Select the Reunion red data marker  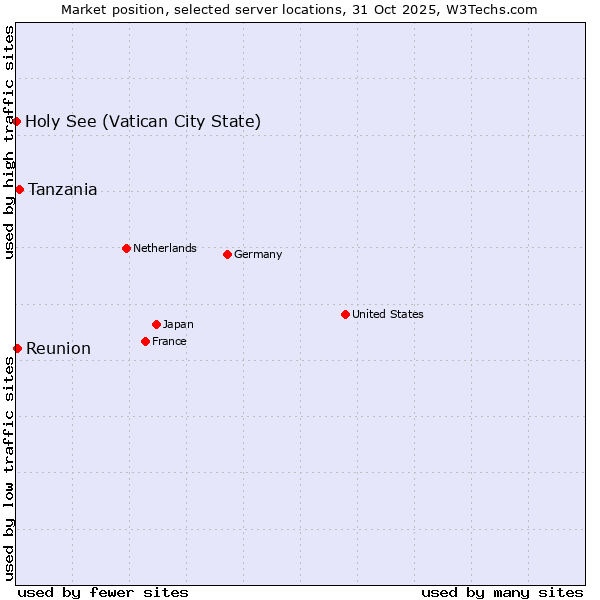coord(17,348)
